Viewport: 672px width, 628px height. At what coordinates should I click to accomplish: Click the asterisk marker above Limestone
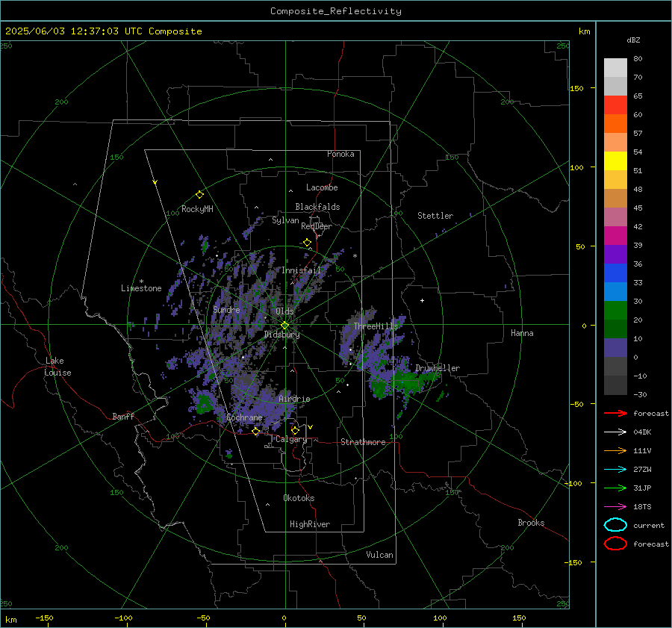coord(141,282)
